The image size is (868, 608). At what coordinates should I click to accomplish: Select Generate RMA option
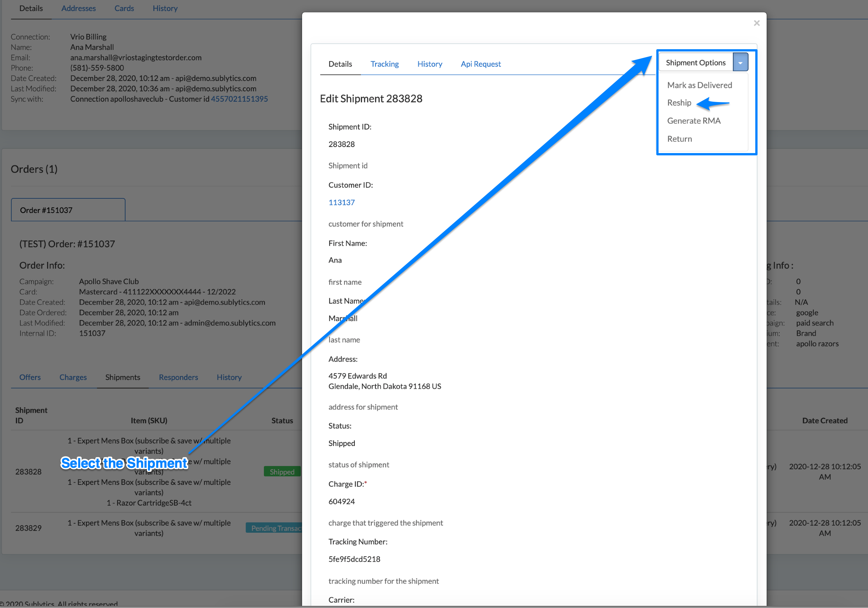693,121
